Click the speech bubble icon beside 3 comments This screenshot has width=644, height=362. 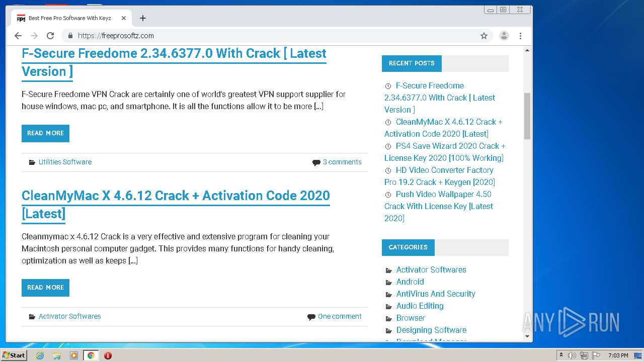316,162
